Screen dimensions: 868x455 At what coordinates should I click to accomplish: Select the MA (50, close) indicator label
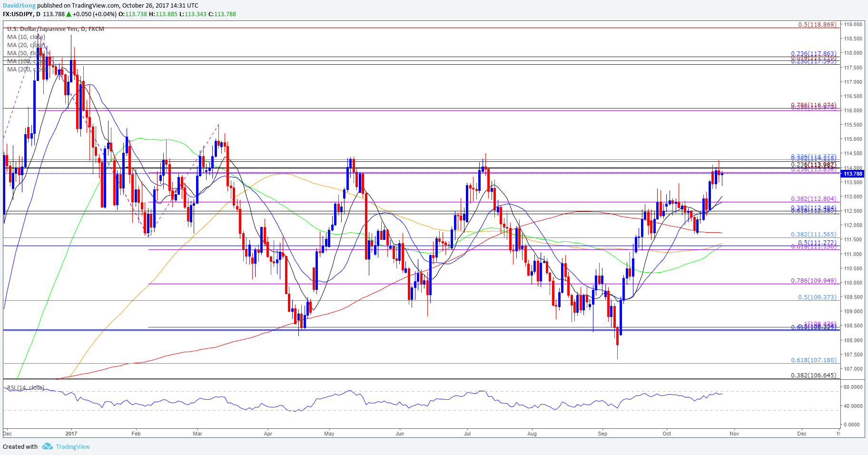click(x=26, y=53)
